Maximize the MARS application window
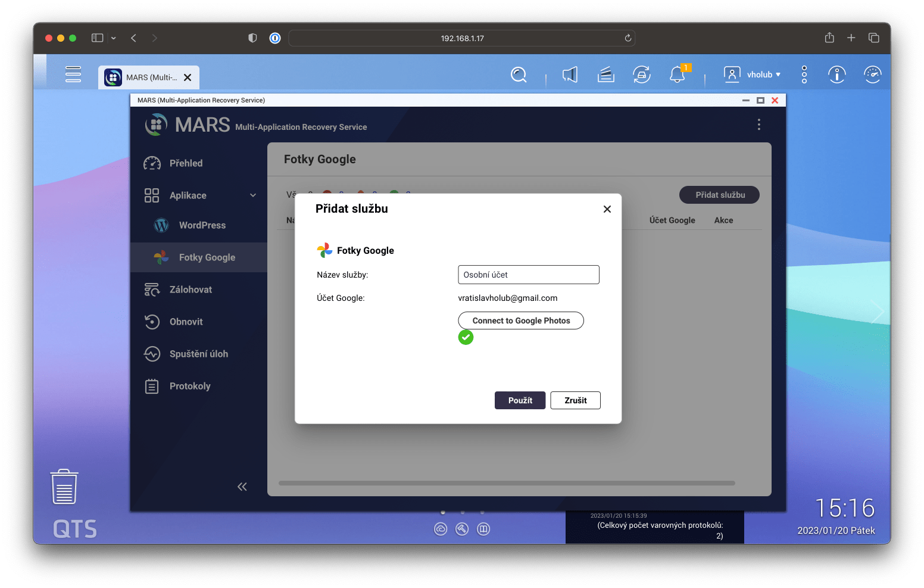This screenshot has width=924, height=588. point(760,101)
